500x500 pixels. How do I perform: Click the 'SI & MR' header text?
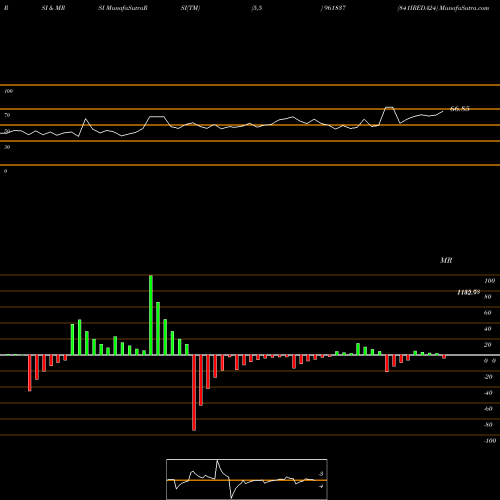(53, 8)
